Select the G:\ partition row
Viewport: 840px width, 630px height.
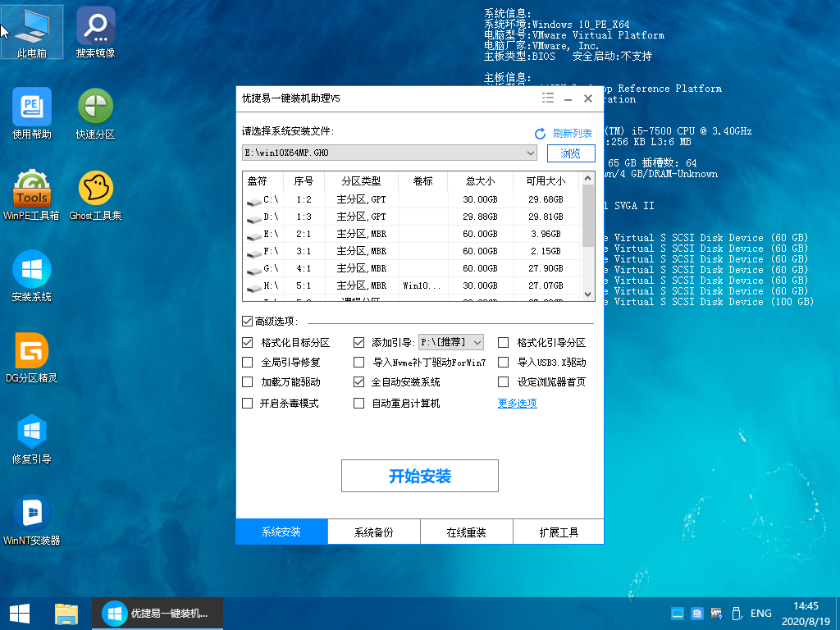(411, 268)
